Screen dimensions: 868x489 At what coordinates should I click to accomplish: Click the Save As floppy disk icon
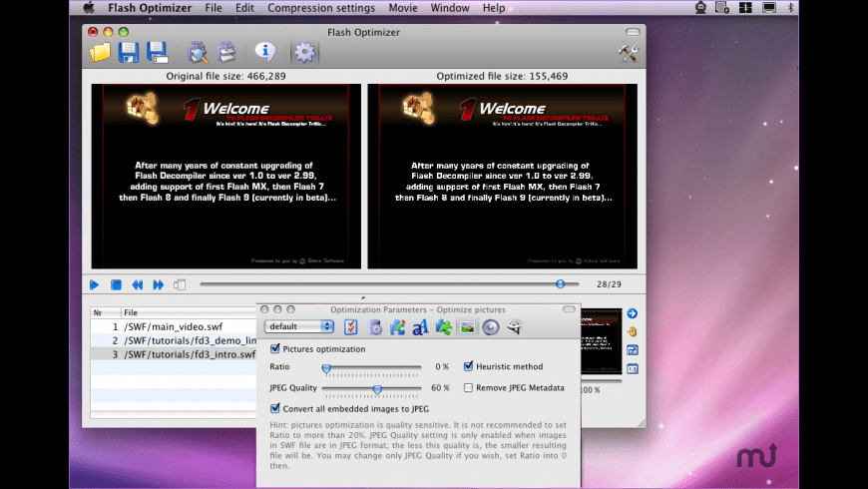(x=158, y=53)
